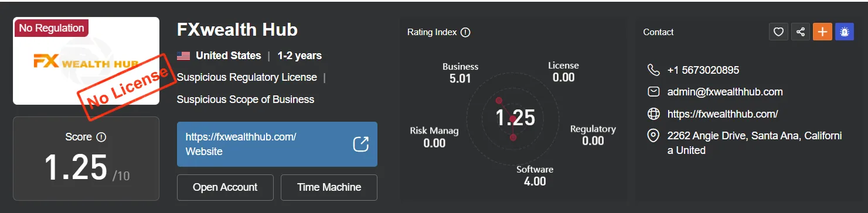Click the heart favorite icon

coord(778,32)
